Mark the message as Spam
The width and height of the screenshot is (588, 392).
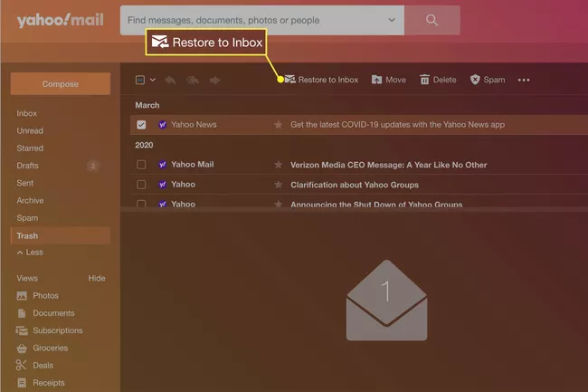(488, 80)
